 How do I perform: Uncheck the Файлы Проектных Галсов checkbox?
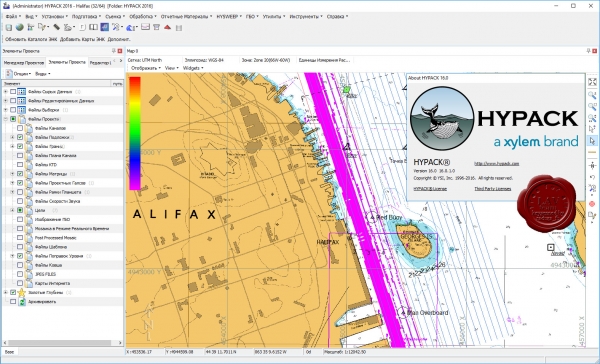point(20,183)
